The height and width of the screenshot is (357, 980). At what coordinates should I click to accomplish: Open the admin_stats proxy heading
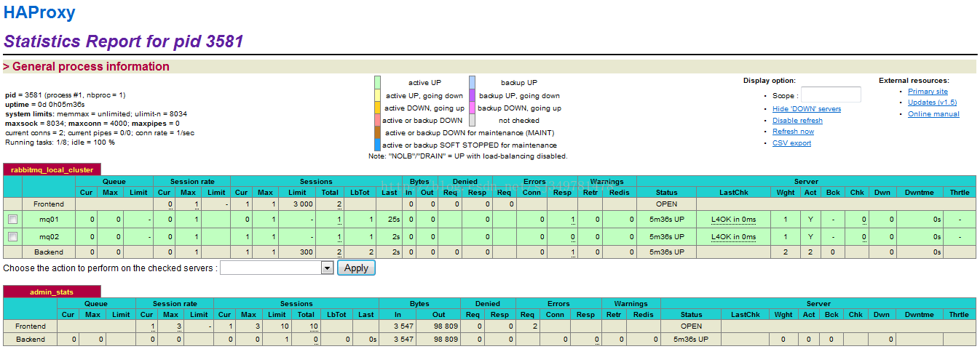click(52, 292)
